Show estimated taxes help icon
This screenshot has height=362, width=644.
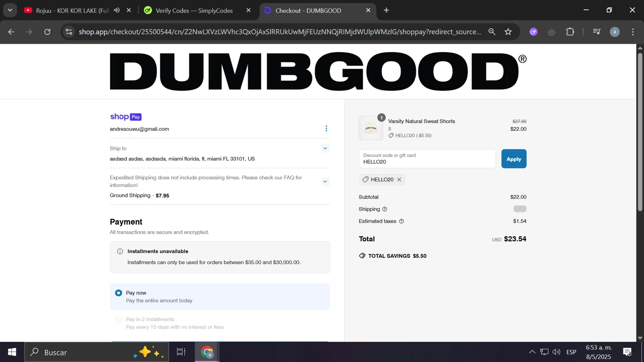(x=401, y=221)
